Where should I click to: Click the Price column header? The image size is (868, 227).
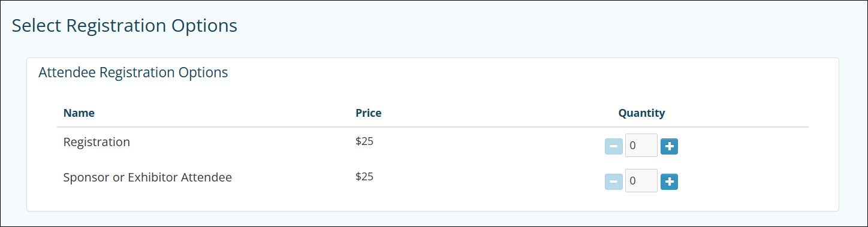368,113
